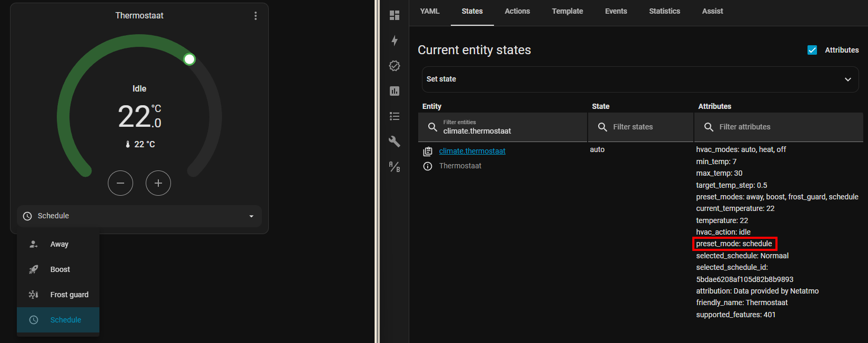Decrease target temperature with minus button
This screenshot has width=868, height=343.
(x=120, y=183)
